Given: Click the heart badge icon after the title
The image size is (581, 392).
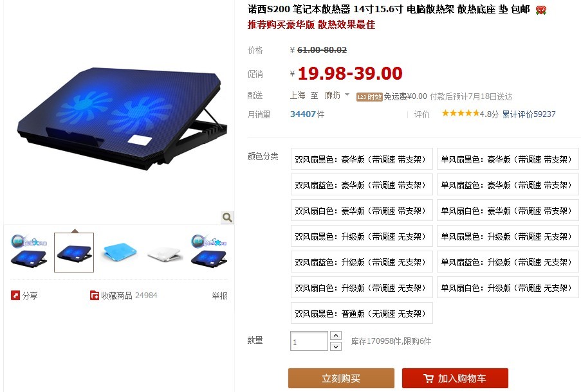Looking at the screenshot, I should pos(541,10).
